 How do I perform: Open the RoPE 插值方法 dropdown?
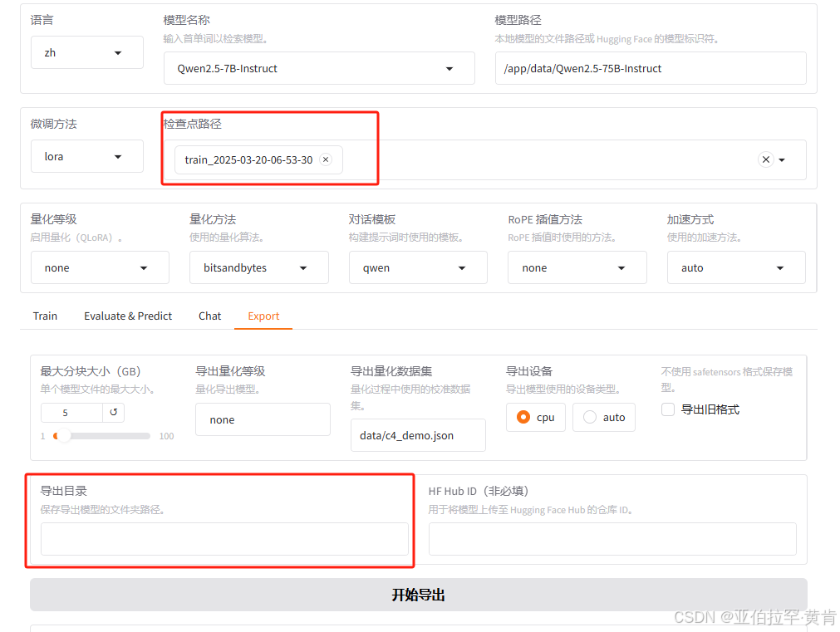621,267
